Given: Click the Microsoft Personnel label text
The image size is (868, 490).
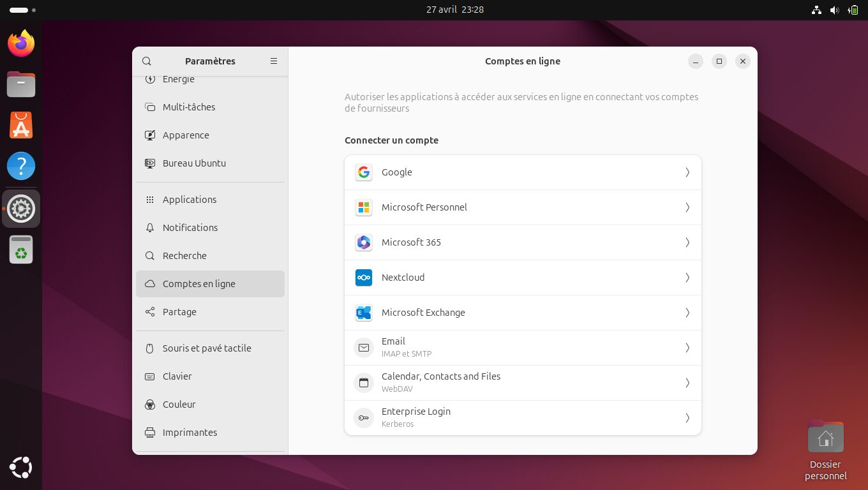Looking at the screenshot, I should (x=424, y=207).
